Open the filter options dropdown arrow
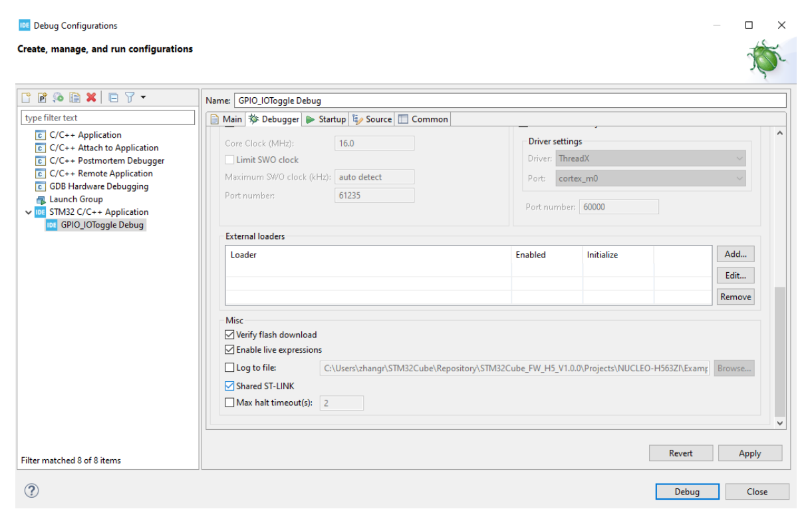812x521 pixels. 143,98
